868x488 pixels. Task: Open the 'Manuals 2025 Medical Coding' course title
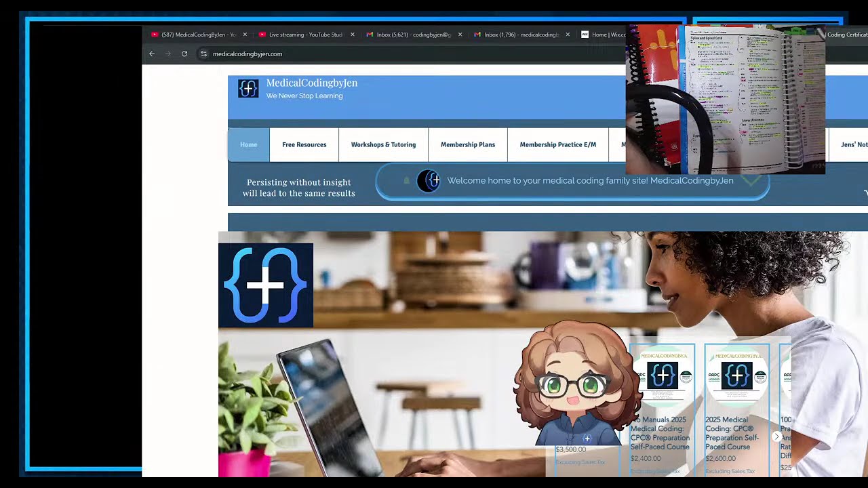[661, 433]
